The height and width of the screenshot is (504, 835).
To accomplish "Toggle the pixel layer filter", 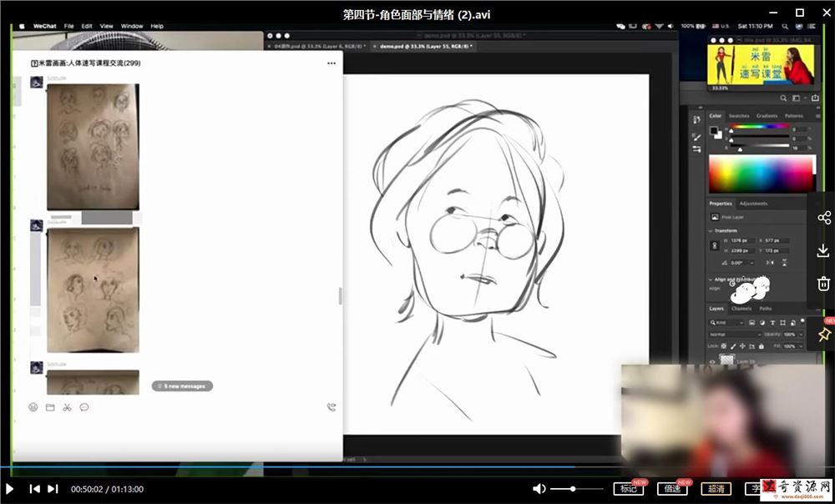I will 752,323.
